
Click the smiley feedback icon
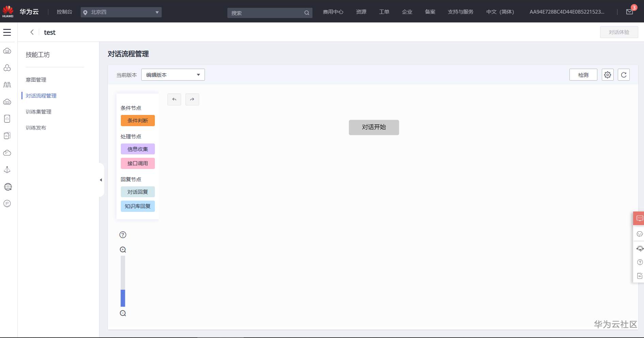(640, 234)
